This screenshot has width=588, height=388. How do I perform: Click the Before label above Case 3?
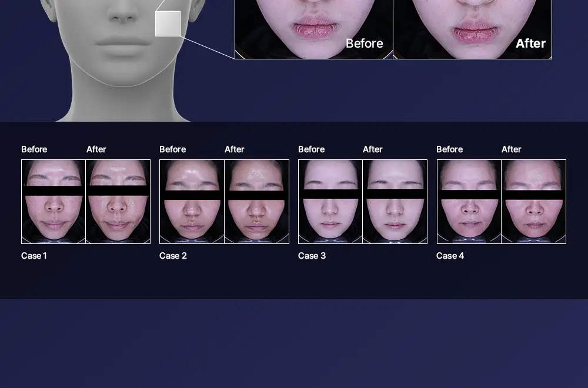[x=311, y=149]
